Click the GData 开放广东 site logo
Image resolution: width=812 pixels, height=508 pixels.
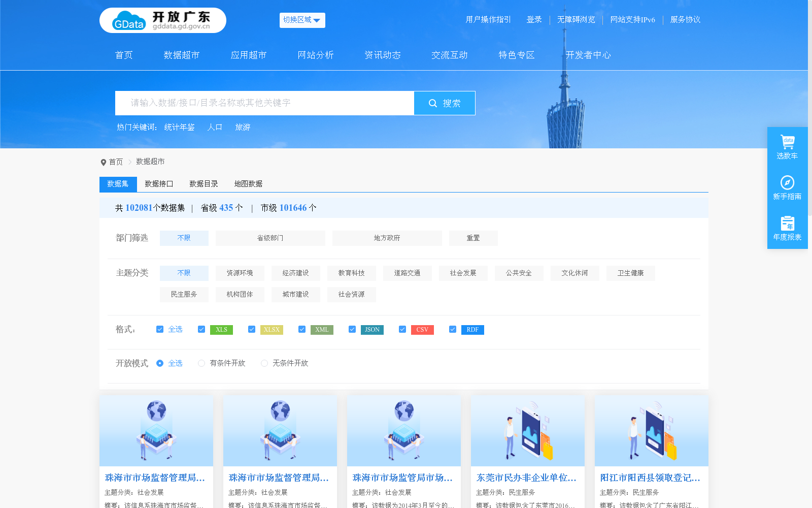[x=162, y=20]
